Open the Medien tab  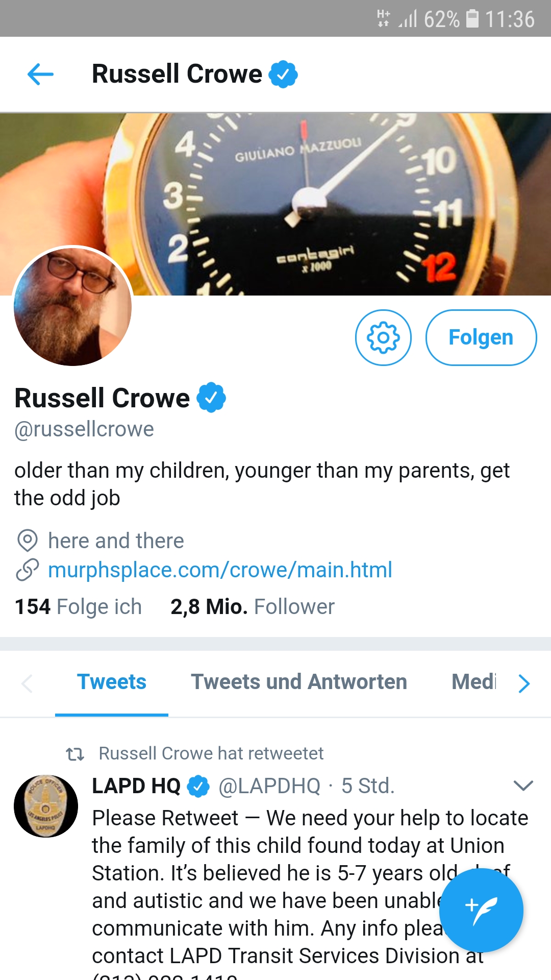click(474, 682)
